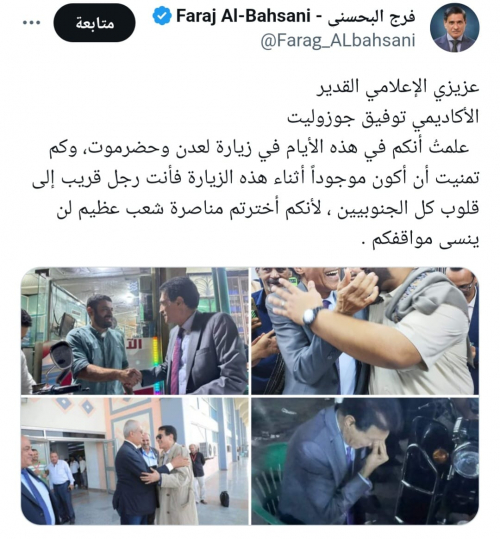Viewport: 500px width, 539px height.
Task: Click the wristwatch in the embrace photo
Action: (312, 316)
